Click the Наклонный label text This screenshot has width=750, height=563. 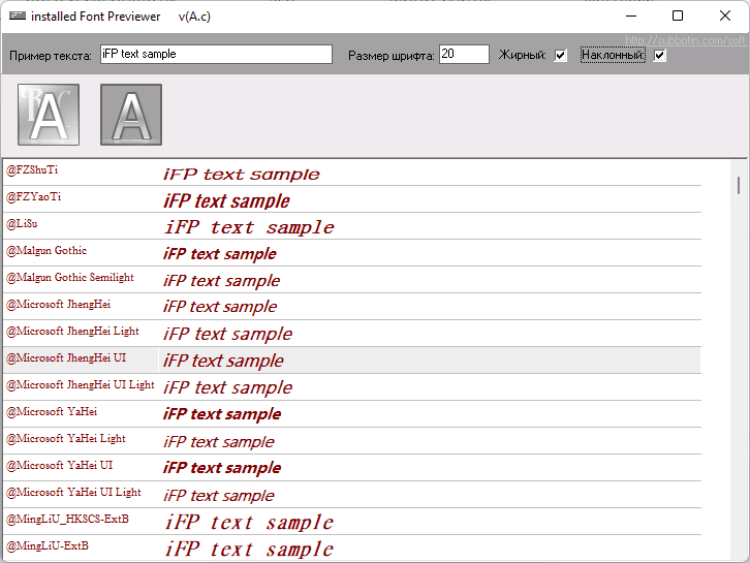(x=613, y=55)
